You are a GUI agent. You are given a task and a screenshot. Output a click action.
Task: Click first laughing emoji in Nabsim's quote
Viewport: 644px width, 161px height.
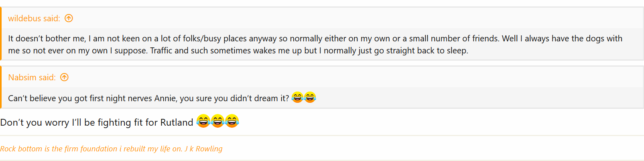pos(297,98)
